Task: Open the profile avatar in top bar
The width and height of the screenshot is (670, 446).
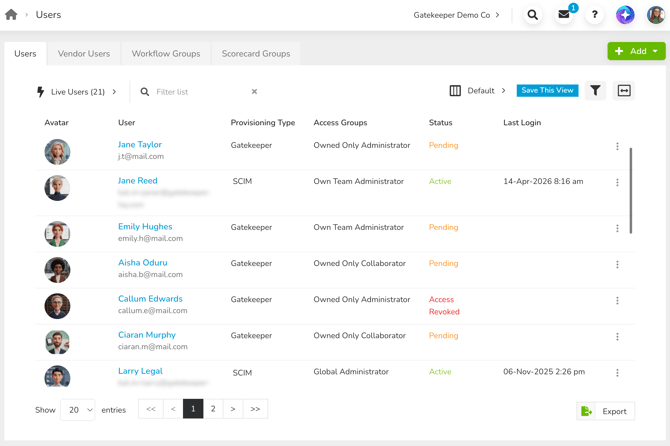Action: [655, 15]
